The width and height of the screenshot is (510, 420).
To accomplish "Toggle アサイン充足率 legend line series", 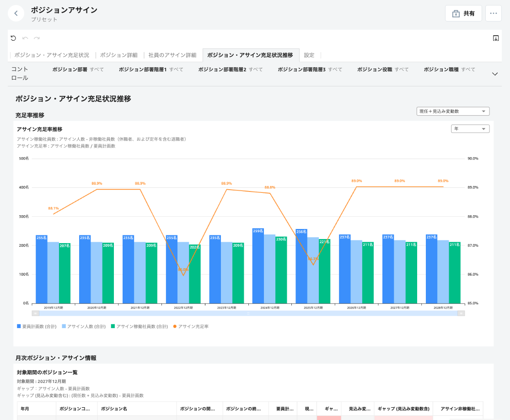I will (x=190, y=326).
